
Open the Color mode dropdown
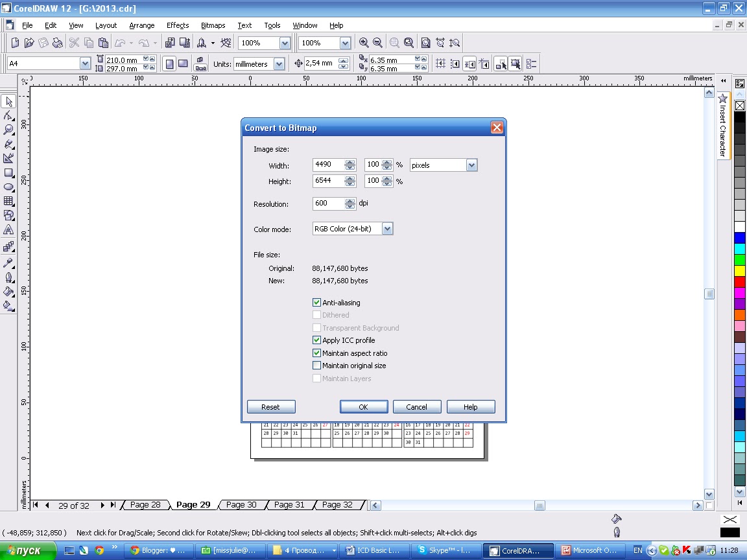tap(387, 229)
